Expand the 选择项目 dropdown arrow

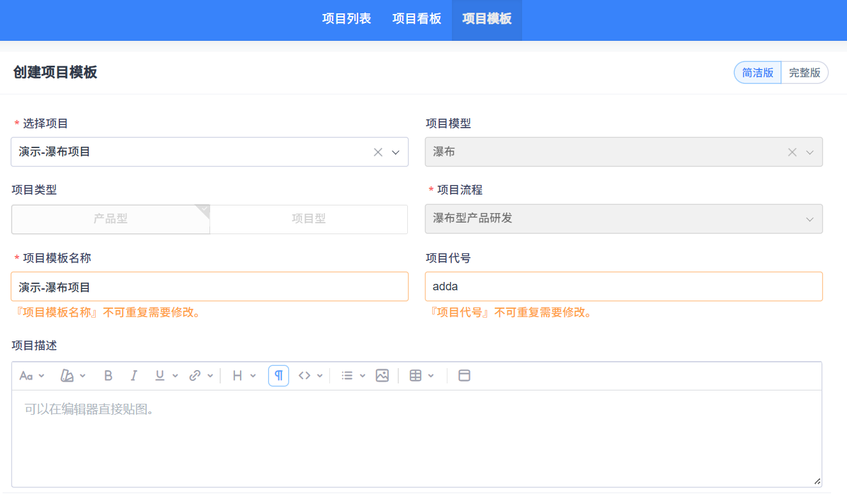point(395,152)
